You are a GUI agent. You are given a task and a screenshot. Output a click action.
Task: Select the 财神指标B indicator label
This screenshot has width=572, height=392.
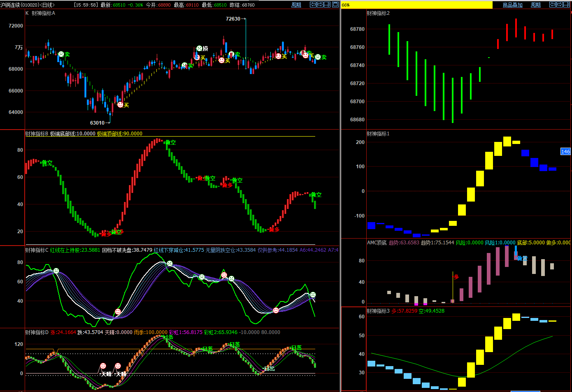tap(37, 134)
